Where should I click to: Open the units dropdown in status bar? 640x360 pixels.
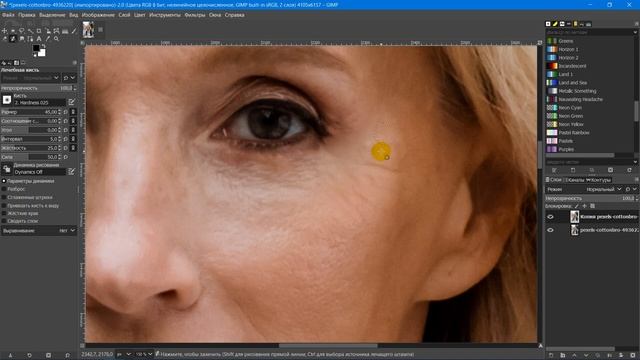tap(124, 354)
